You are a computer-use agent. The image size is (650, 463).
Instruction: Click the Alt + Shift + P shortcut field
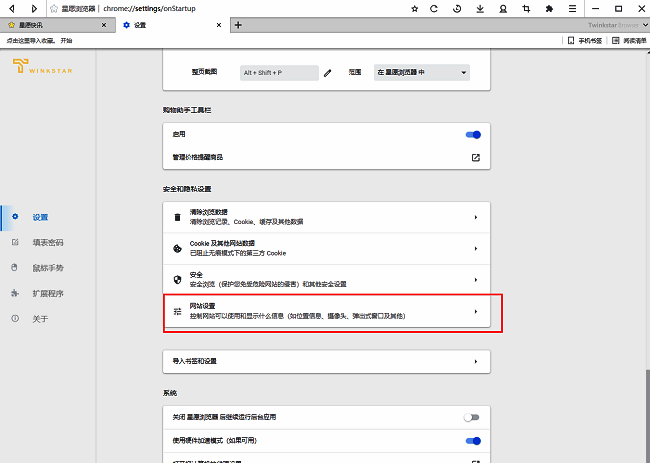coord(279,73)
